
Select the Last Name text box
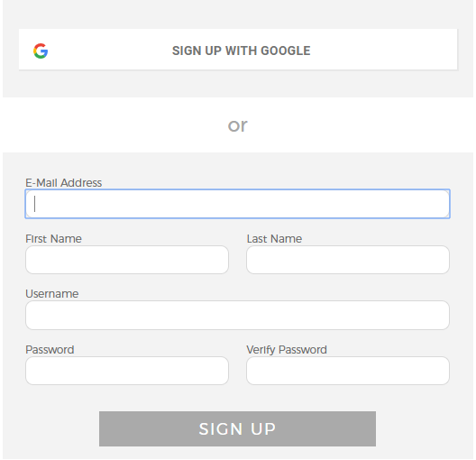coord(348,260)
